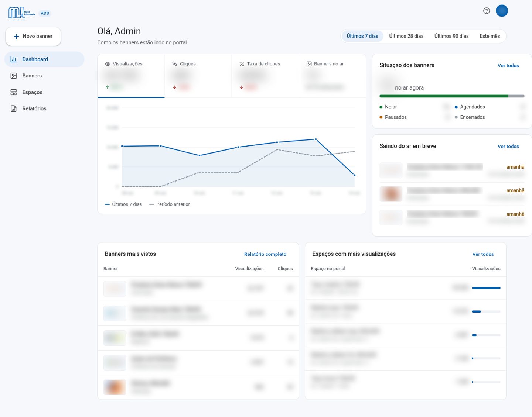Open the Relatório completo link
Screen dimensions: 532x417
[x=265, y=254]
